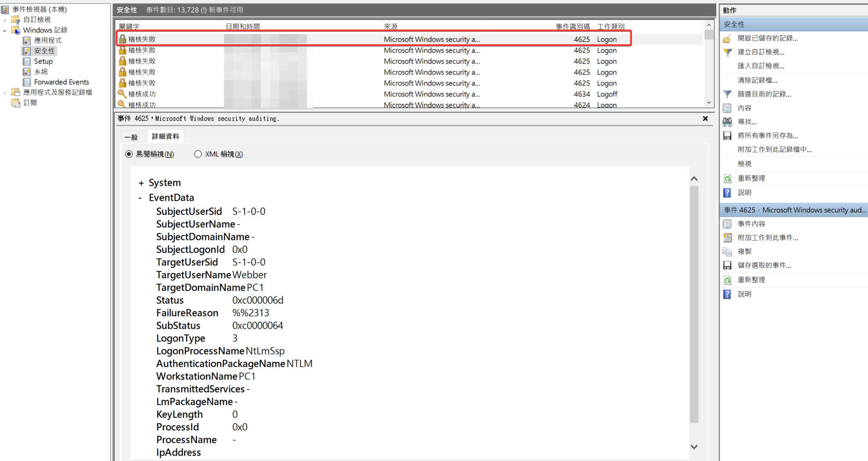Click the filter current log funnel icon

pos(727,94)
